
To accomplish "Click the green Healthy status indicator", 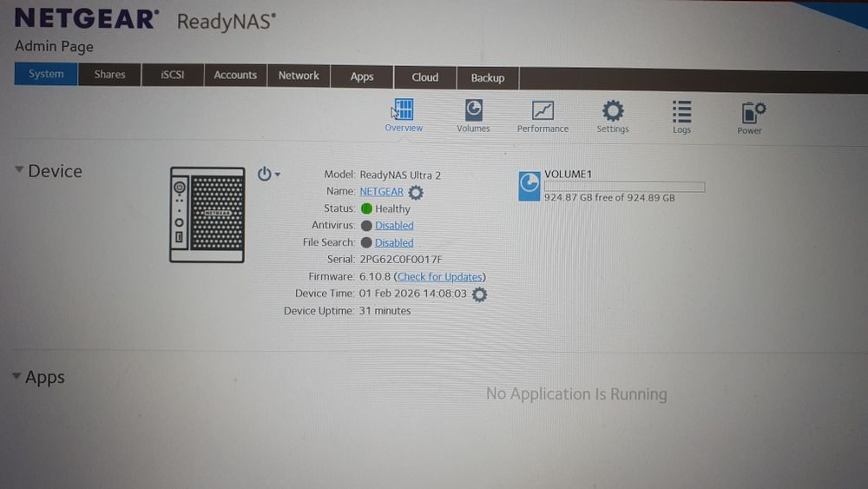I will [x=366, y=208].
